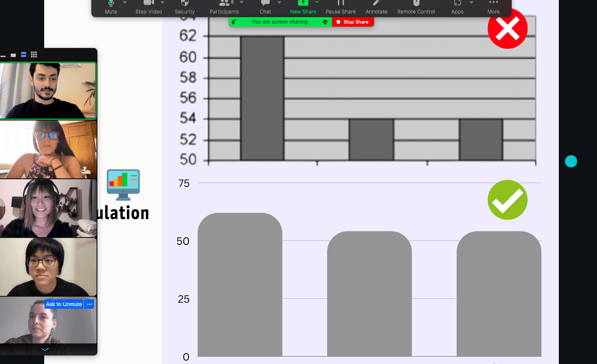
Task: Switch video panel to single-thumbnail view
Action: click(13, 55)
